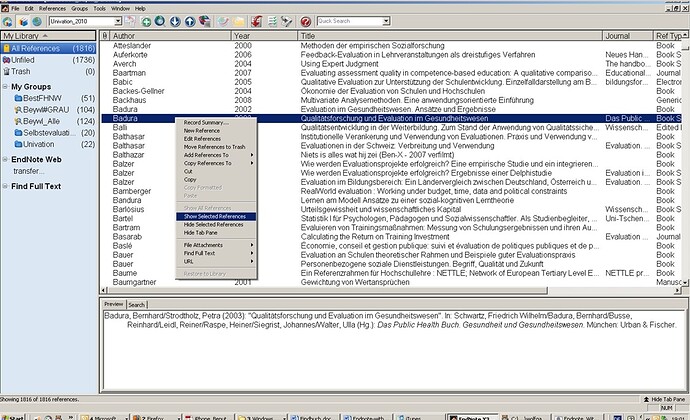Open the Groups menu
The image size is (690, 420).
point(80,8)
